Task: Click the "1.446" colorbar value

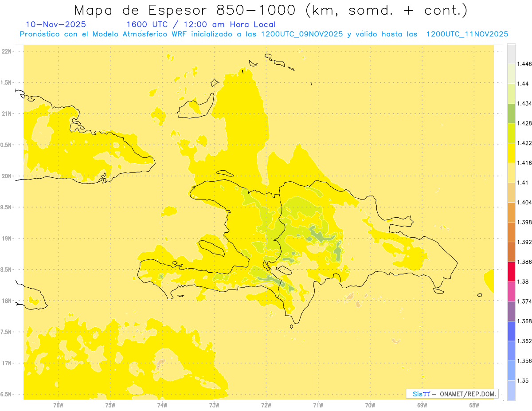Action: tap(525, 64)
